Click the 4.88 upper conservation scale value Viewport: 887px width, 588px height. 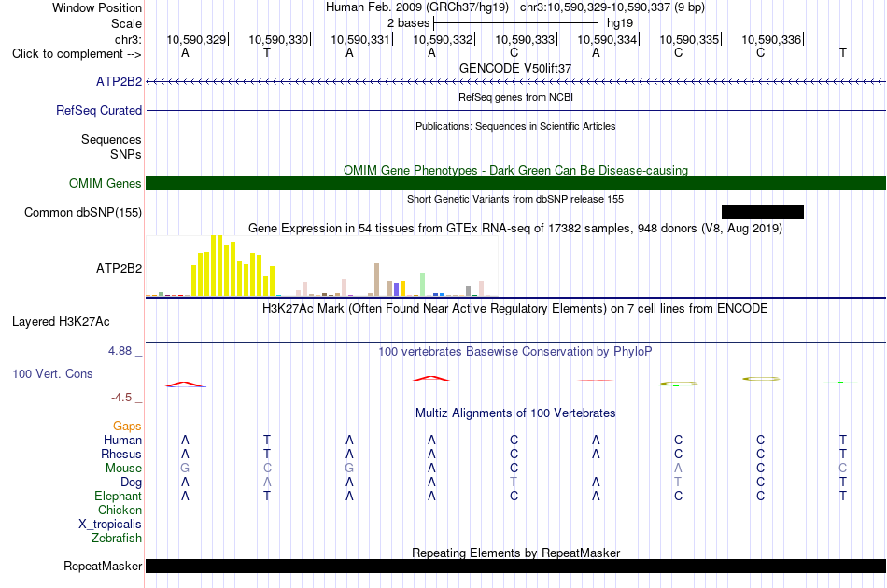point(120,351)
